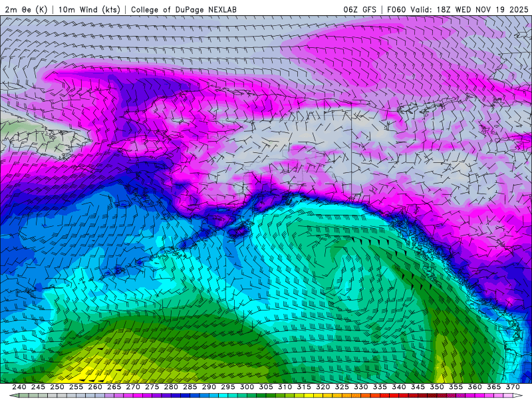Screen dimensions: 532x399
Task: Pick the dark blue swatch under the 285 label
Action: point(186,396)
